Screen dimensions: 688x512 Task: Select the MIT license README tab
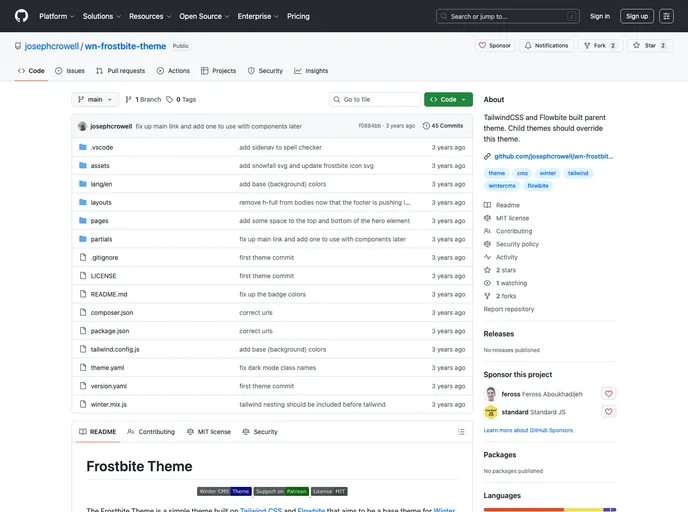[x=209, y=432]
